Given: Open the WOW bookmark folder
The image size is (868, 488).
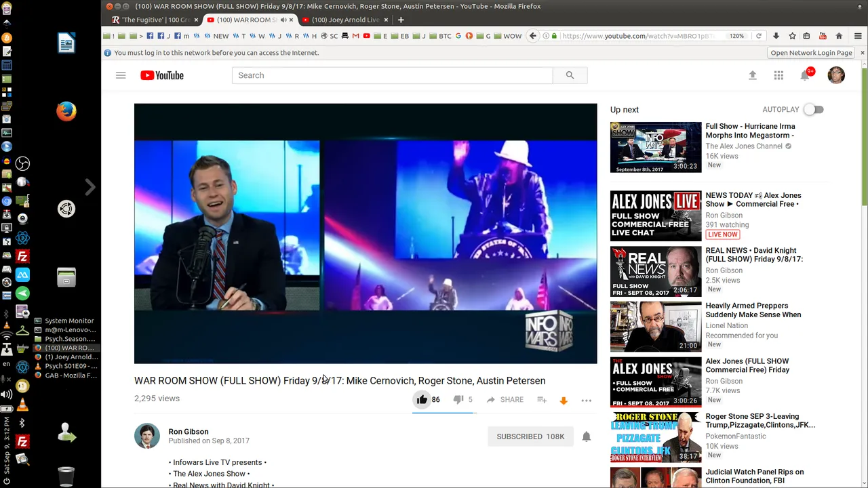Looking at the screenshot, I should click(507, 36).
